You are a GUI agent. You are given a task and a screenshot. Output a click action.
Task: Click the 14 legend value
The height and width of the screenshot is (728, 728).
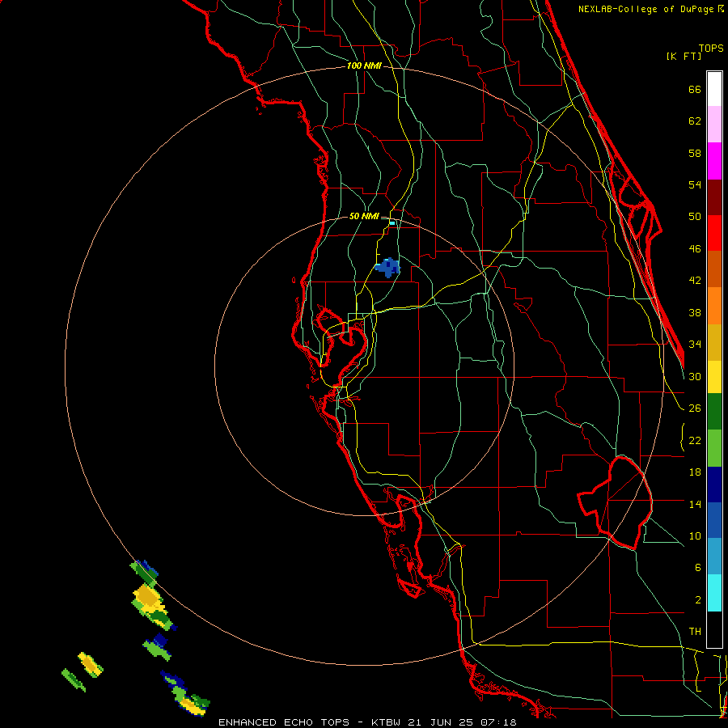pos(695,504)
